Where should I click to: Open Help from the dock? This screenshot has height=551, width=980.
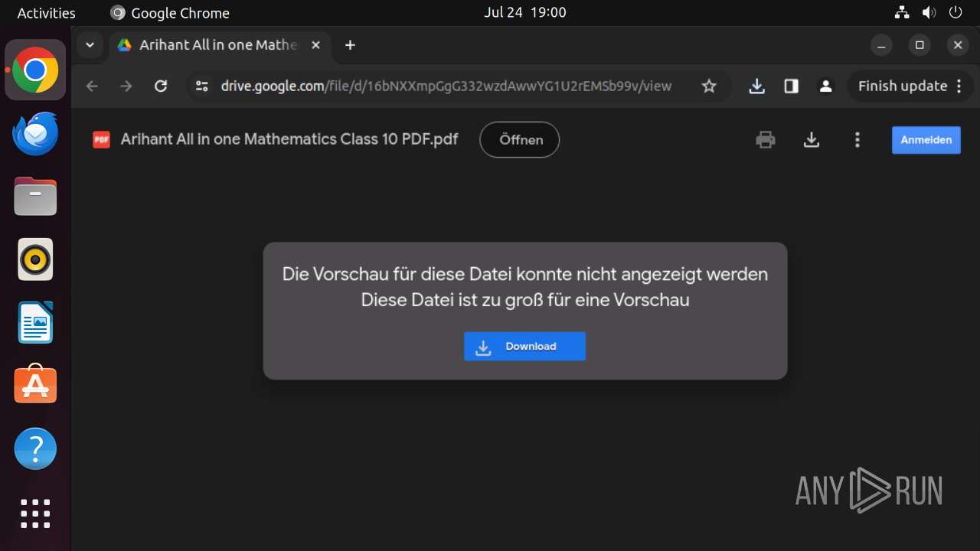click(x=35, y=448)
